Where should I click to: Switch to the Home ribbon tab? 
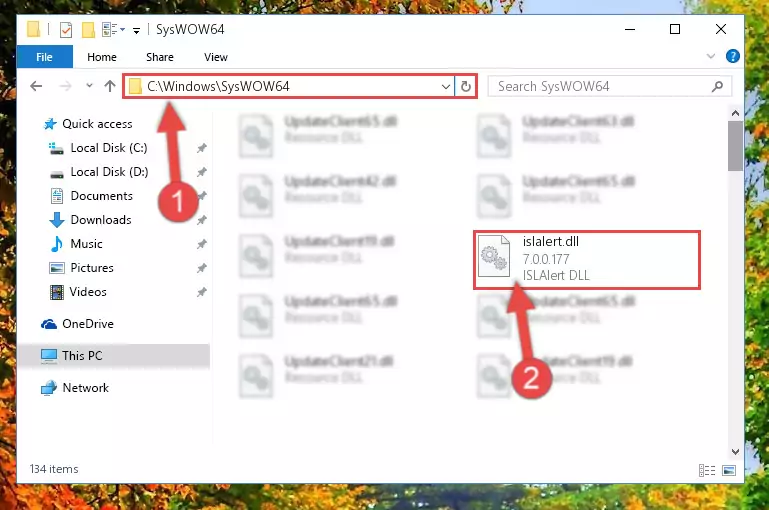coord(102,57)
